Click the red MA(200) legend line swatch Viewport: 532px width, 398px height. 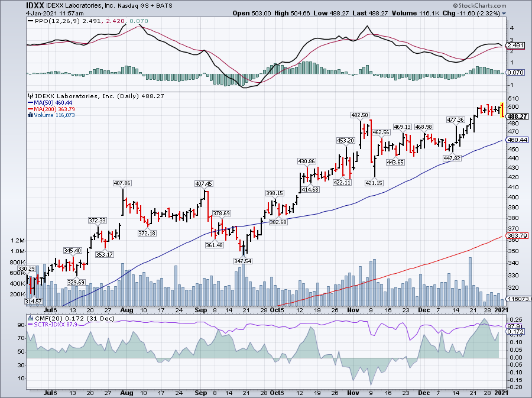coord(30,109)
